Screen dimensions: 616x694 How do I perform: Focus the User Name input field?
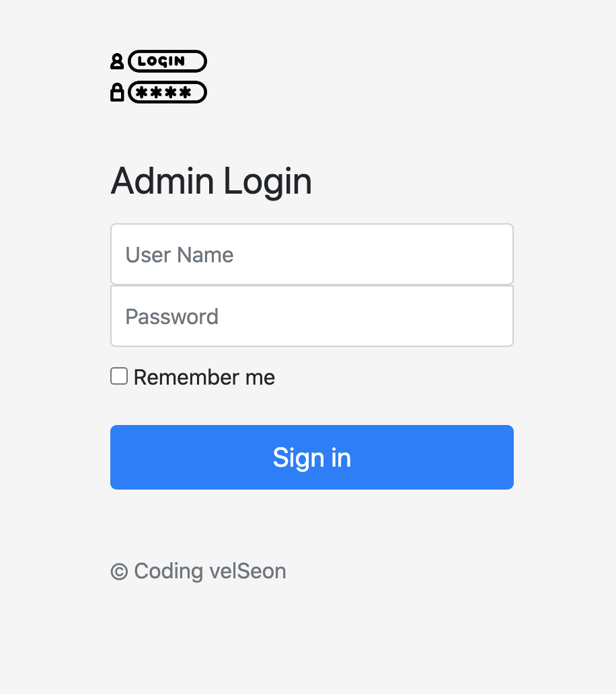pyautogui.click(x=312, y=254)
